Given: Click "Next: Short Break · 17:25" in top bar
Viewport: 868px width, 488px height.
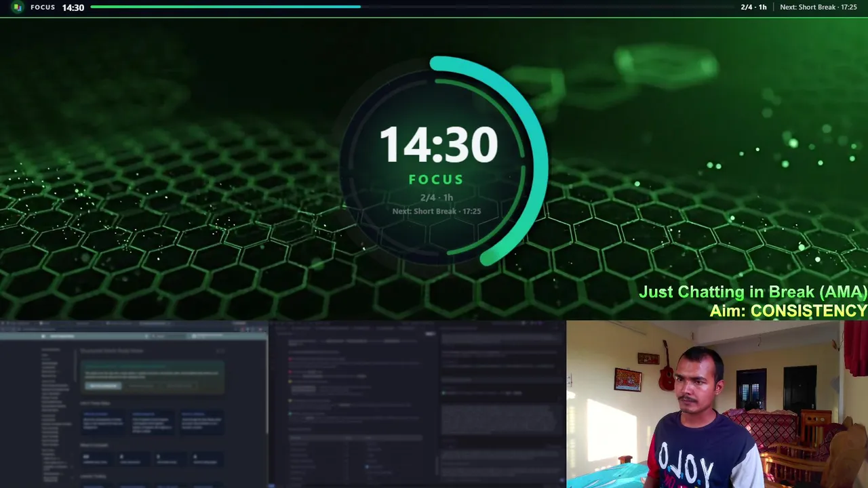Looking at the screenshot, I should [x=818, y=7].
